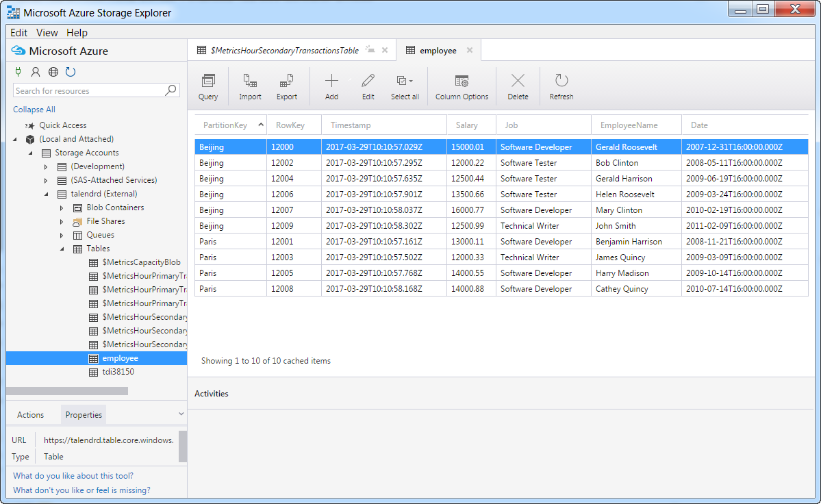Open the View menu
The image size is (821, 504).
click(x=47, y=33)
